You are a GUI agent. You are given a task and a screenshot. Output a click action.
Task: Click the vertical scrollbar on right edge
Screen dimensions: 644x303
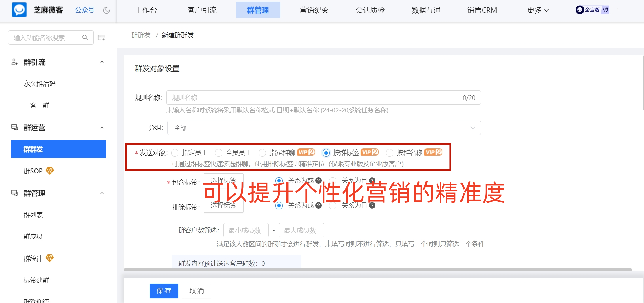(643, 83)
